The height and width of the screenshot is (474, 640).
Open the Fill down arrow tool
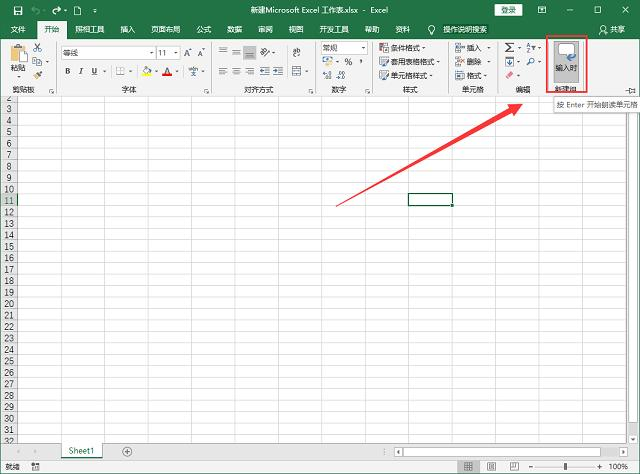[509, 62]
